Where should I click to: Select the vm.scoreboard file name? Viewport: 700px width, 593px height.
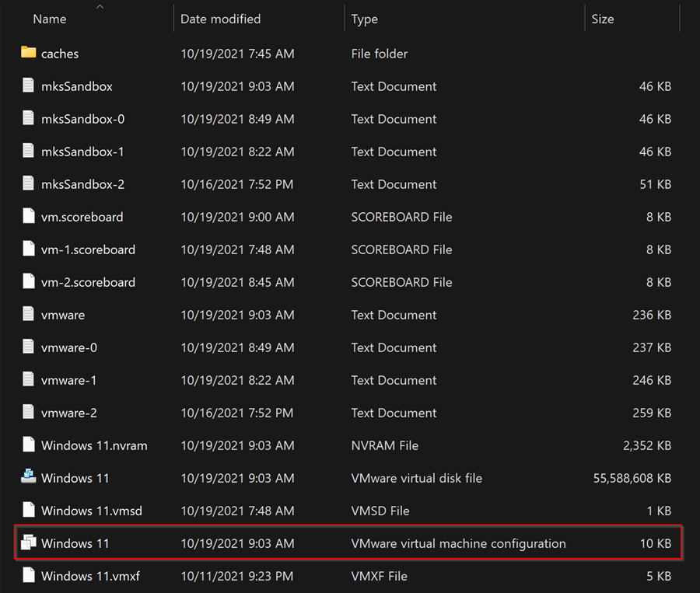[x=82, y=217]
